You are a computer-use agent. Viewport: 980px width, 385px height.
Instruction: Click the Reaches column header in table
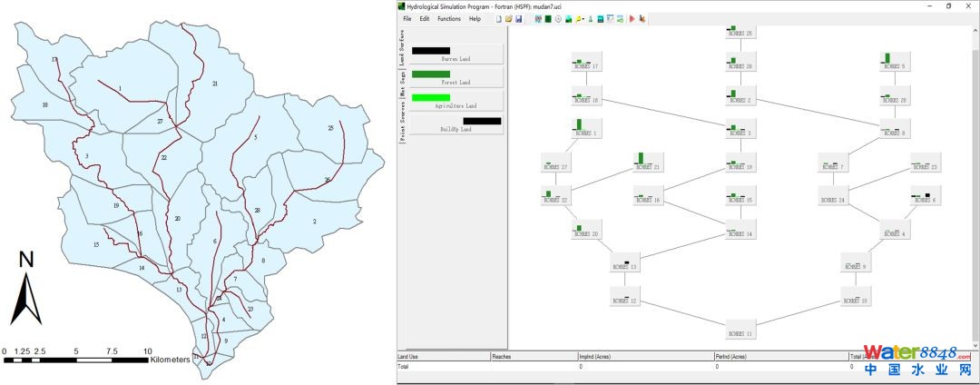tap(533, 357)
